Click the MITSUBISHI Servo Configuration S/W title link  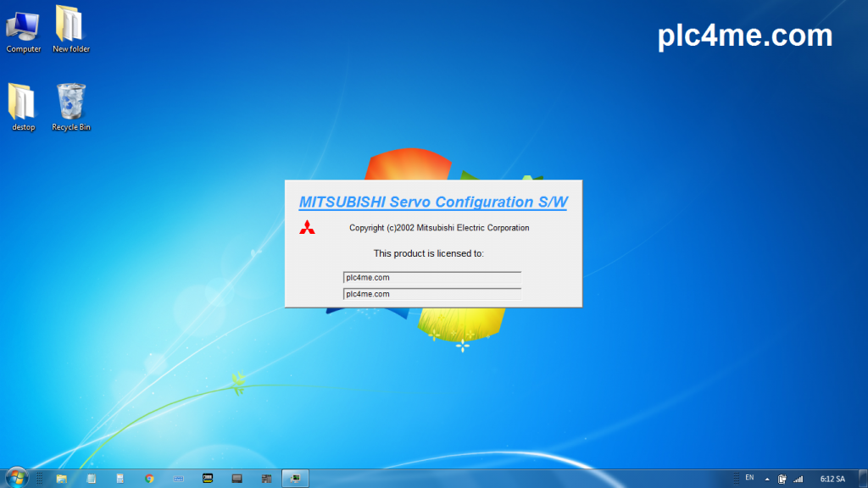pos(433,202)
